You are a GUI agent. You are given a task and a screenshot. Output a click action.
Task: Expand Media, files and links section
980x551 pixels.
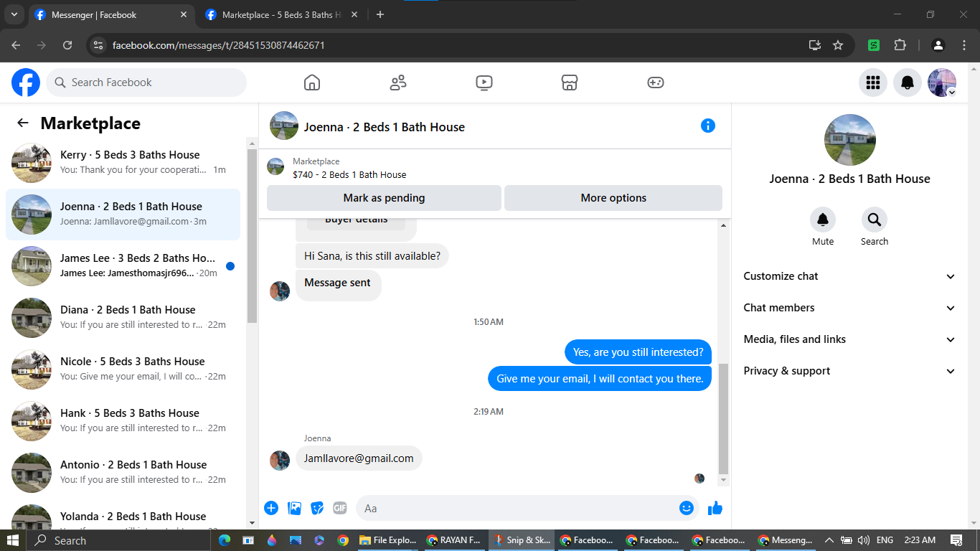point(849,339)
